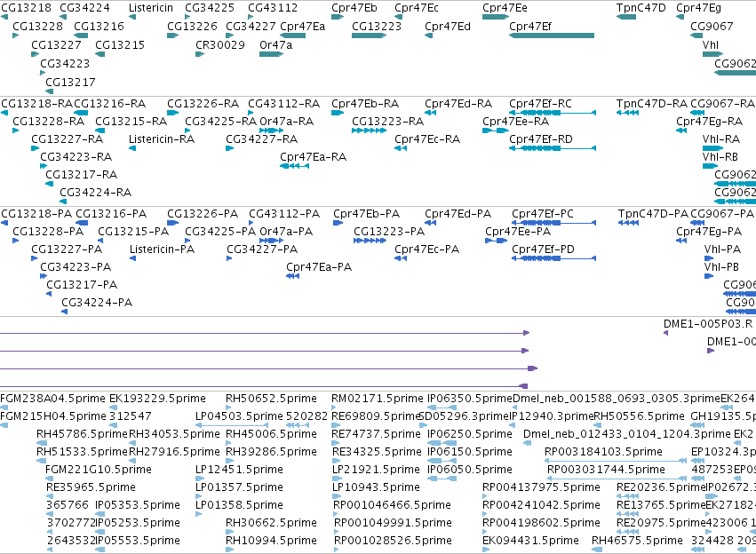Screen dimensions: 756x554
Task: Click the CG13223-RA transcript glyph
Action: [369, 131]
